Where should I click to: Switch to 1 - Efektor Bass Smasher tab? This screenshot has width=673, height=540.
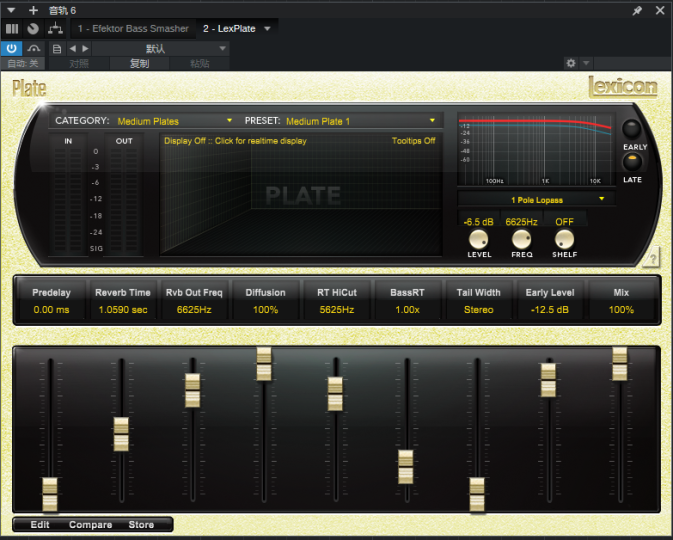coord(133,29)
